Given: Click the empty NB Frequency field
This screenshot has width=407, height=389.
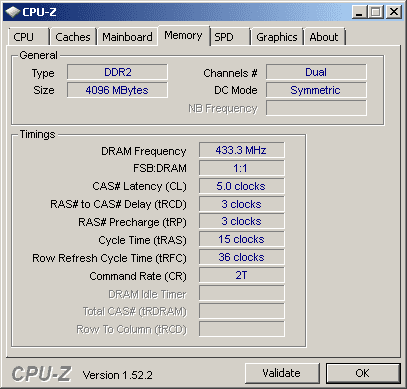Looking at the screenshot, I should pos(316,108).
